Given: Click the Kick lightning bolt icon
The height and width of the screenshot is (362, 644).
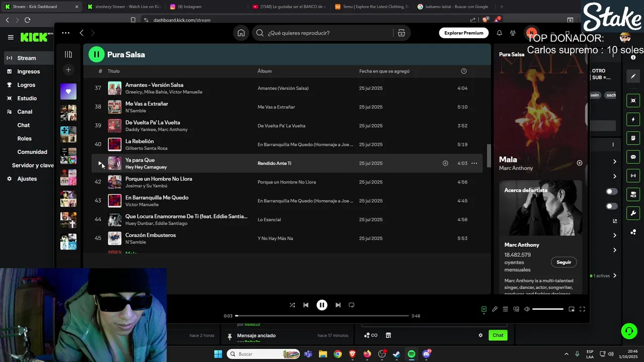Looking at the screenshot, I should click(x=633, y=119).
